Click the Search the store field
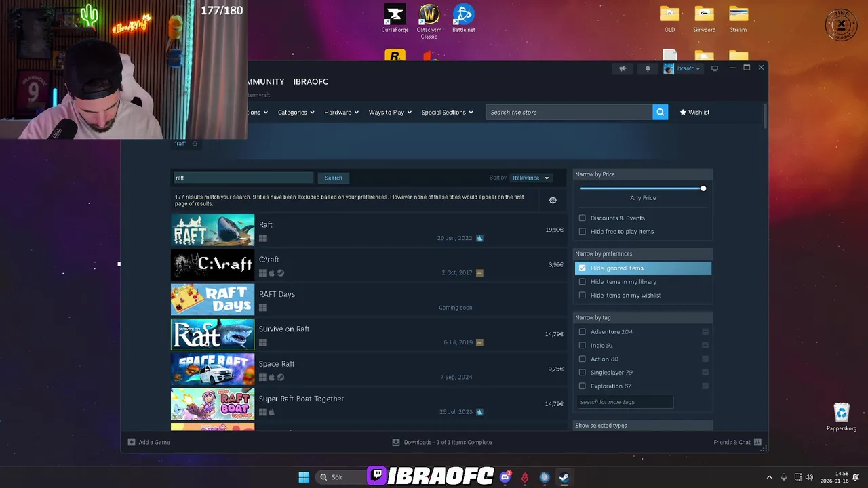The image size is (868, 488). point(569,113)
